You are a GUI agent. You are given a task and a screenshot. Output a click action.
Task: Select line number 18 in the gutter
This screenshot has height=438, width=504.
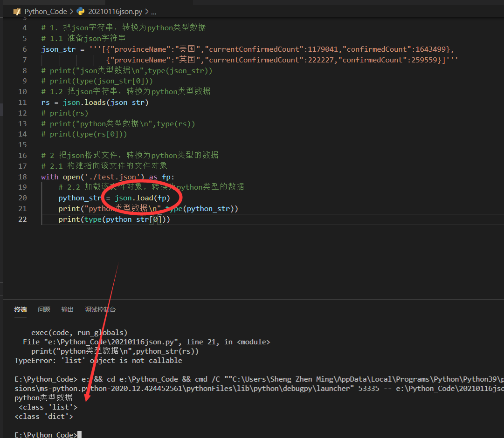[22, 177]
